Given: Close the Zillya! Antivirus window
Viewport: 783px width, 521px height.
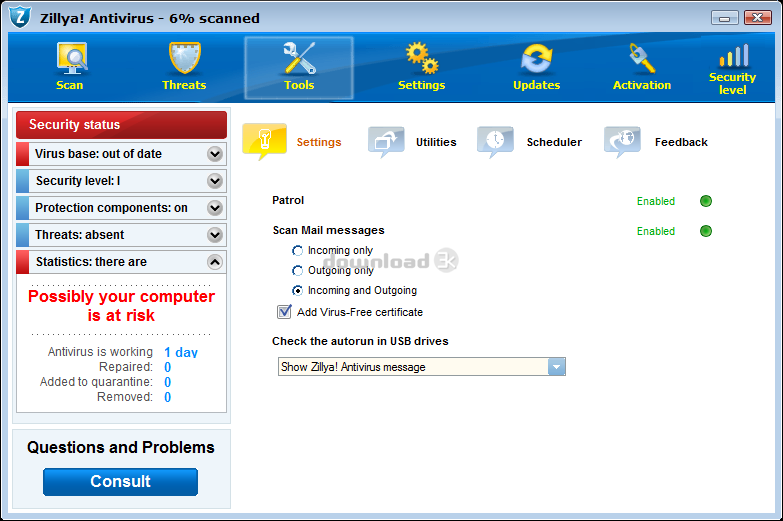Looking at the screenshot, I should point(758,18).
